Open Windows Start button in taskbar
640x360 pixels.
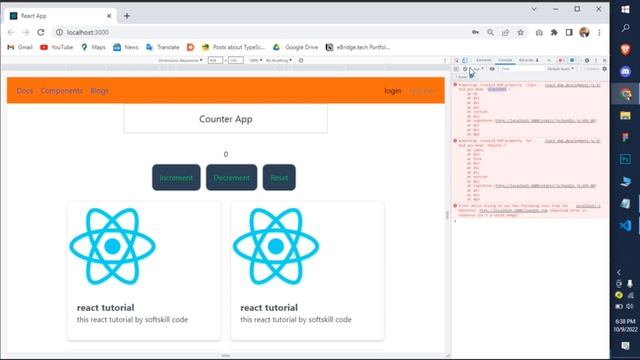click(x=625, y=9)
